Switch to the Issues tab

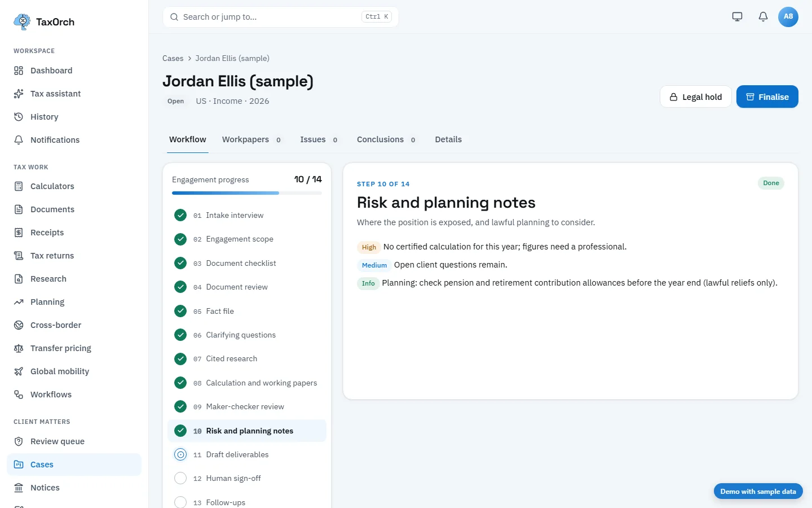[319, 139]
